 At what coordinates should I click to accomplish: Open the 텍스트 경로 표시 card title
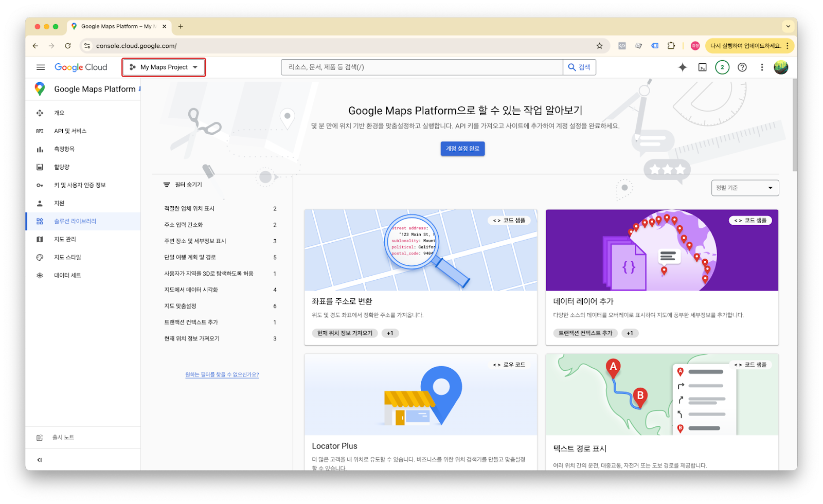pos(580,448)
